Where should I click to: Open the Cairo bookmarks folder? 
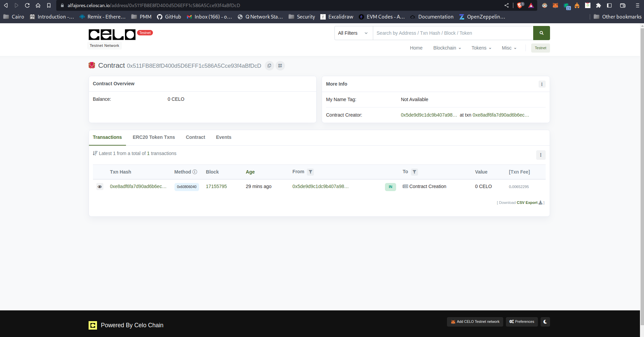coord(14,17)
